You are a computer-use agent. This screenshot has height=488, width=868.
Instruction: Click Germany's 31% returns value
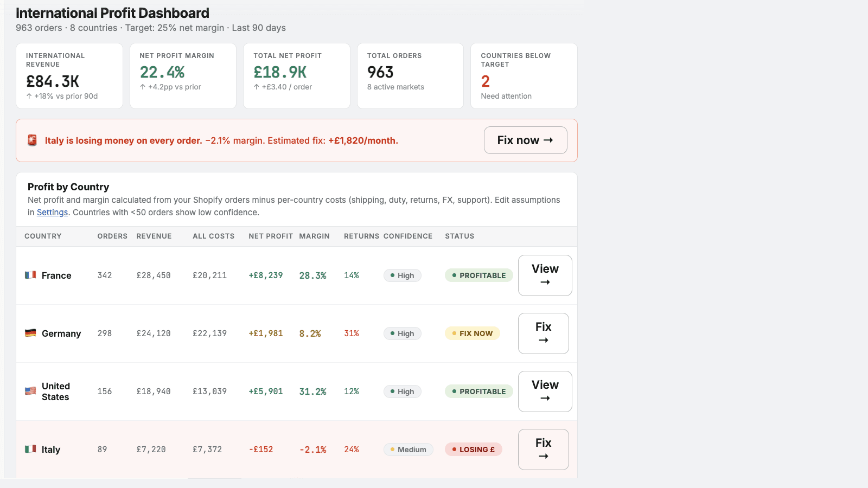[x=352, y=333]
